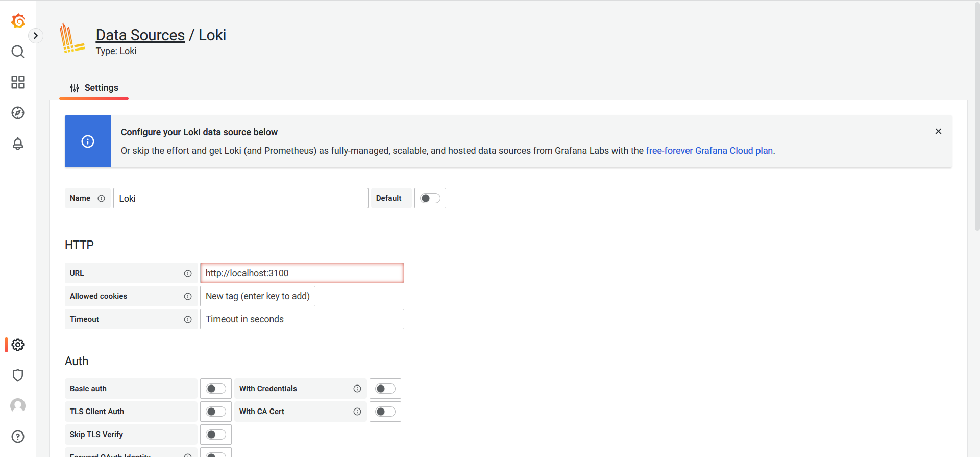Click the Auth section heading
Viewport: 980px width, 457px height.
pos(77,361)
